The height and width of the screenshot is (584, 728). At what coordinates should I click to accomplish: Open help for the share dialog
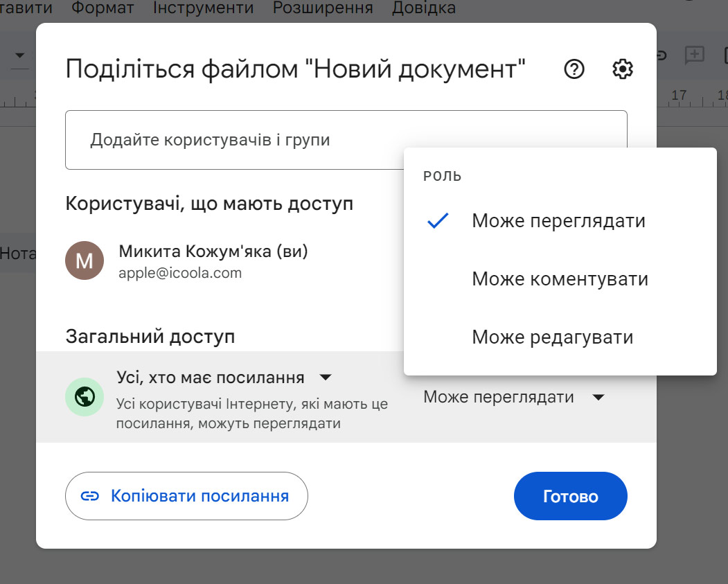click(x=574, y=69)
